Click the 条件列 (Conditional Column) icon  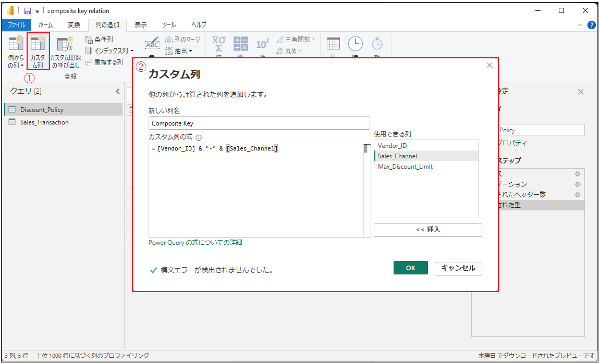(x=89, y=40)
